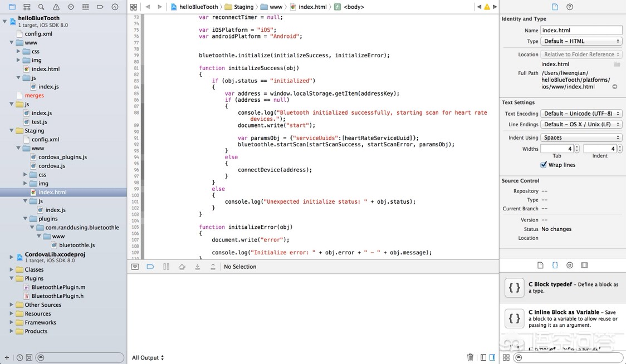Switch library to icon grid view
Image resolution: width=626 pixels, height=364 pixels.
tap(506, 358)
